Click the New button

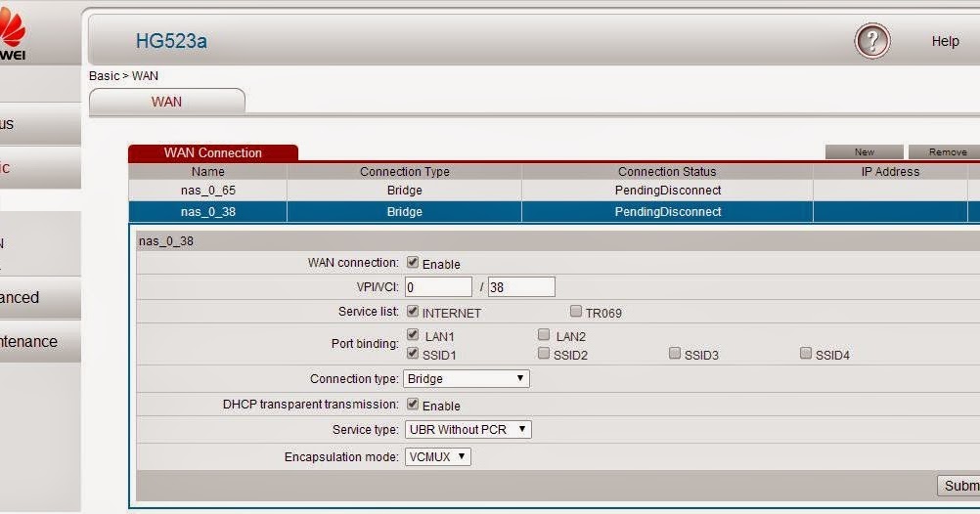pyautogui.click(x=864, y=151)
